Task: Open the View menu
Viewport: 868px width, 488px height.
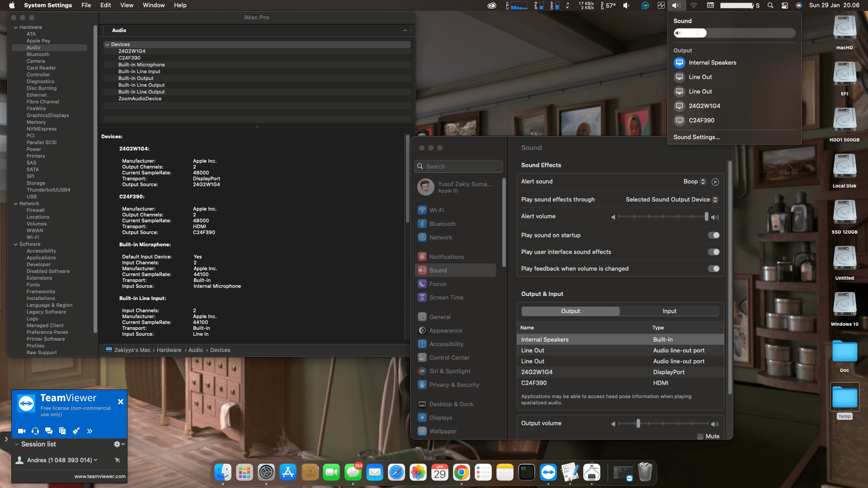Action: coord(127,5)
